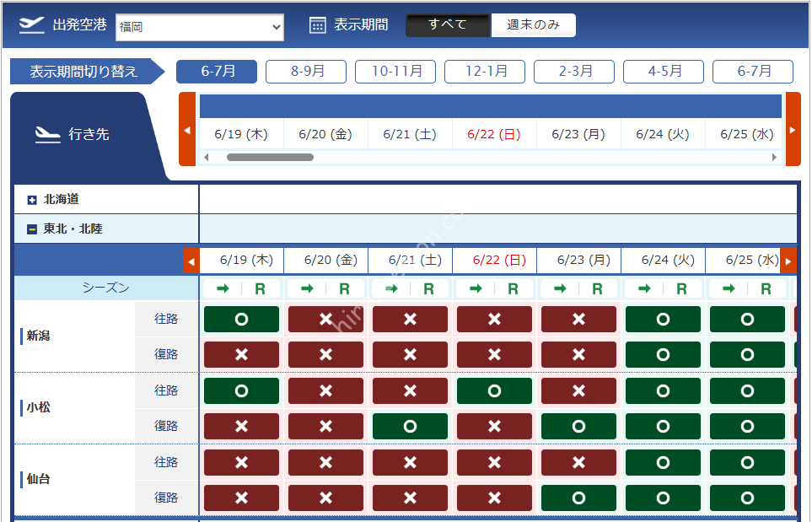Viewport: 812px width, 522px height.
Task: Click the 小松 destination label
Action: (x=38, y=407)
